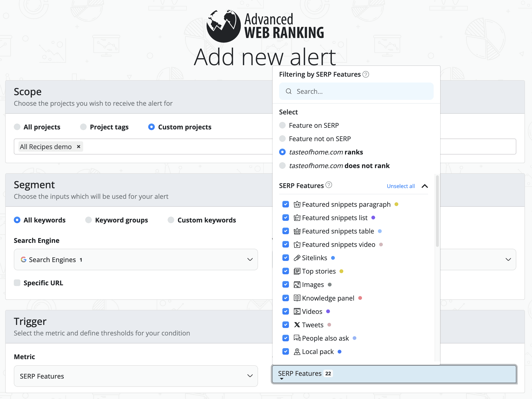Uncheck the Local pack checkbox
This screenshot has width=532, height=399.
[285, 352]
